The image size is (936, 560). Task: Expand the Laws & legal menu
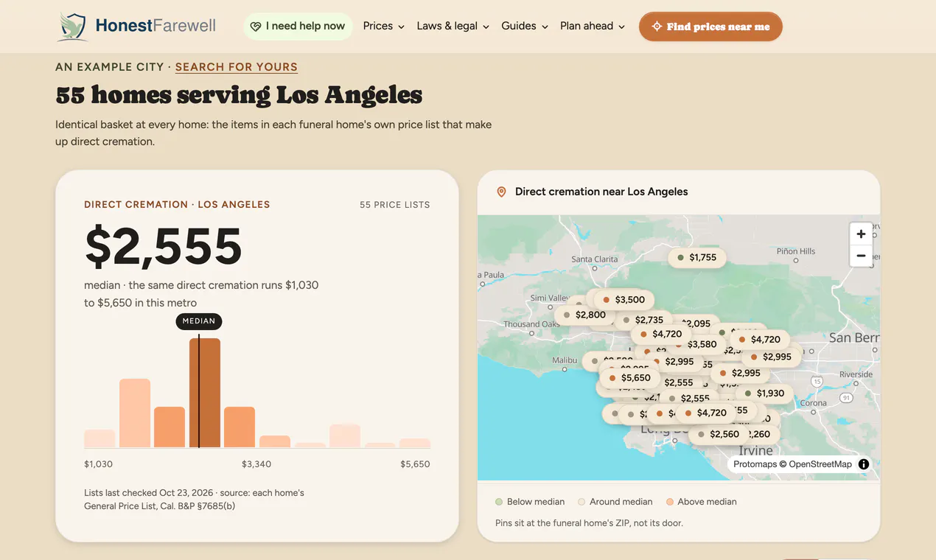(453, 26)
